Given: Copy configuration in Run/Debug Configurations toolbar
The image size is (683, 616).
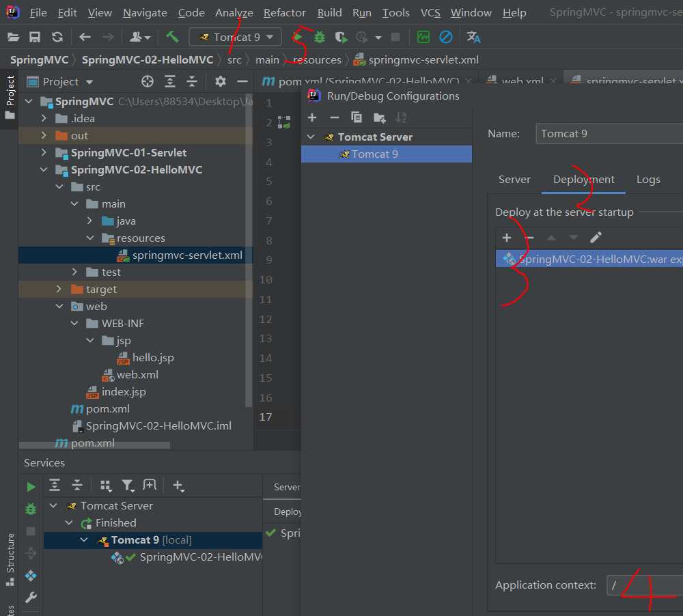Looking at the screenshot, I should click(x=356, y=117).
